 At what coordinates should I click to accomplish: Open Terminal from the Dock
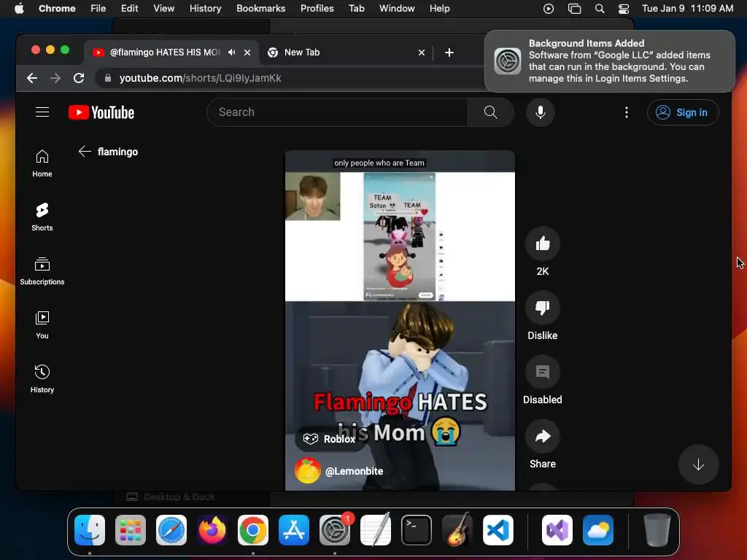click(x=417, y=530)
